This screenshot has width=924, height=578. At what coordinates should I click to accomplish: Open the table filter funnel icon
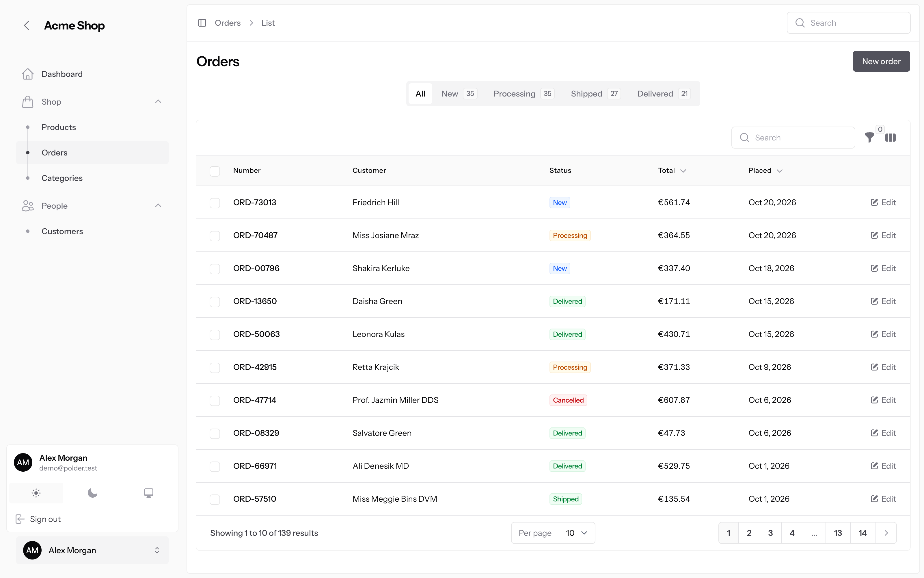[x=869, y=138]
